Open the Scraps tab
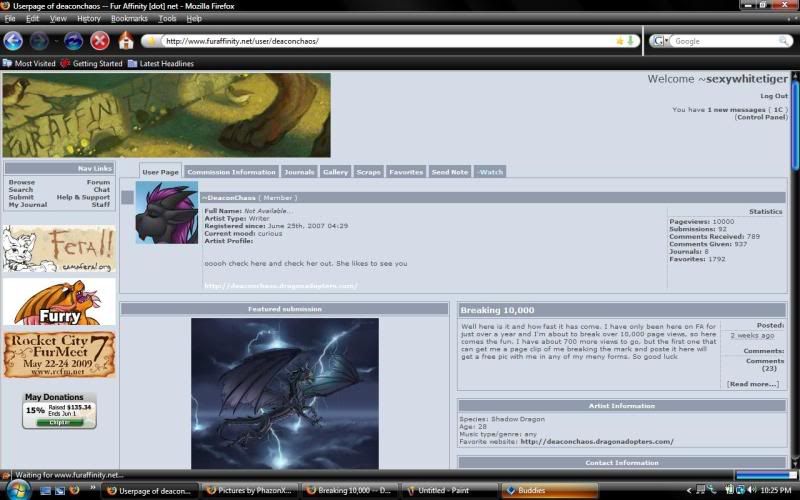The height and width of the screenshot is (500, 800). coord(368,172)
